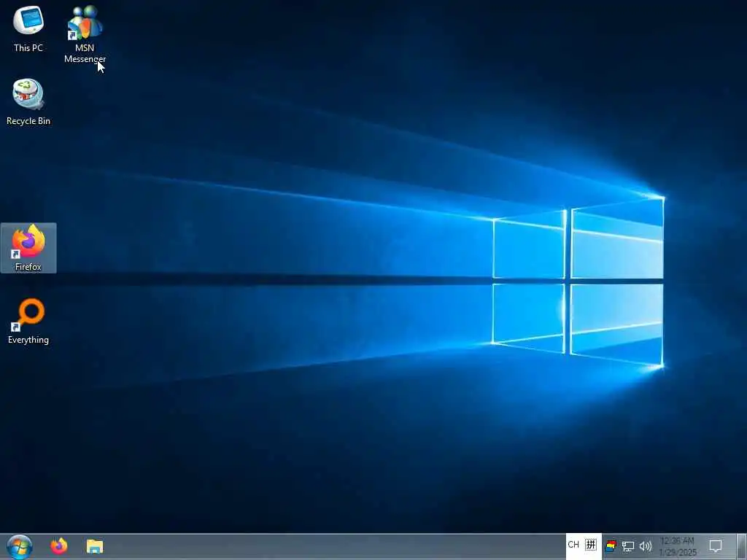Select the This PC desktop icon
Viewport: 747px width, 560px height.
pos(28,28)
